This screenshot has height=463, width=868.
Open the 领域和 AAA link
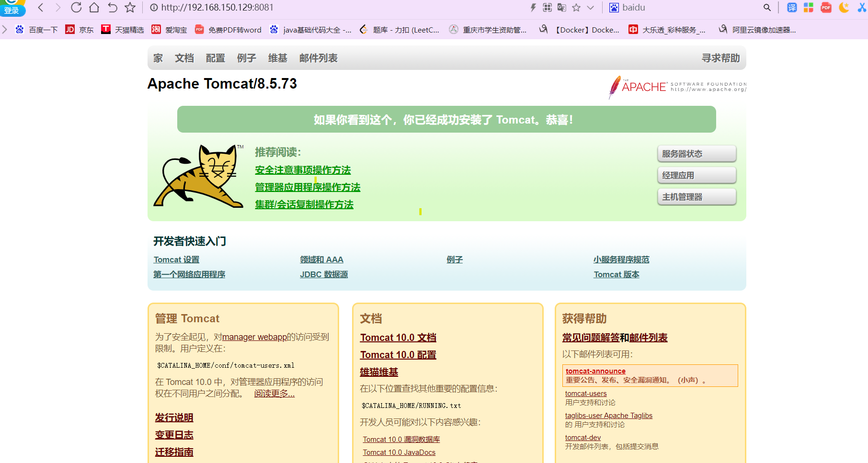tap(321, 260)
